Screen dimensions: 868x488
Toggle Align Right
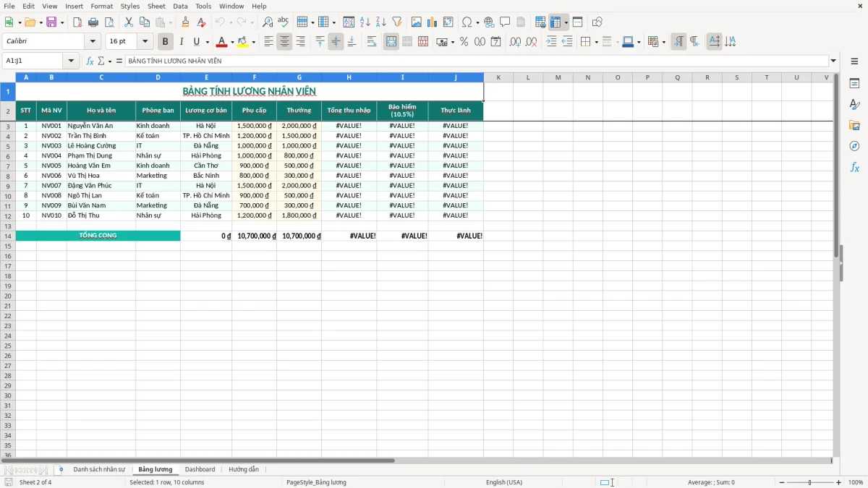tap(301, 42)
